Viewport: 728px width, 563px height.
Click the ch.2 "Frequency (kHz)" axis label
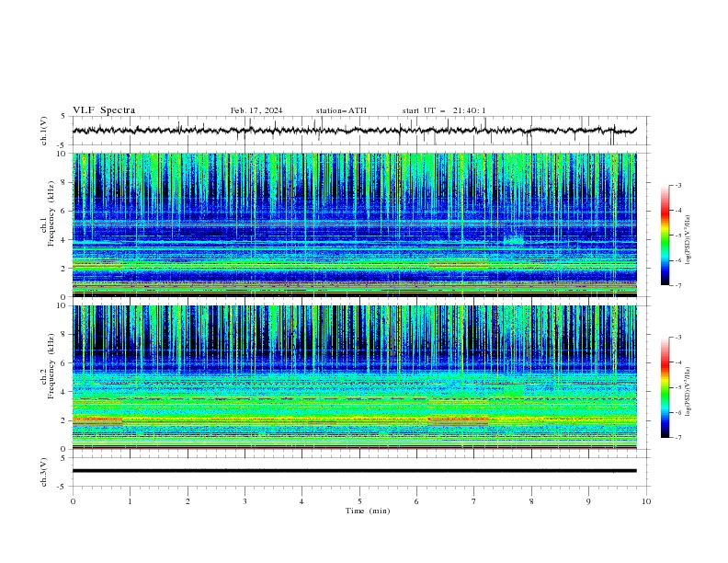pyautogui.click(x=52, y=365)
